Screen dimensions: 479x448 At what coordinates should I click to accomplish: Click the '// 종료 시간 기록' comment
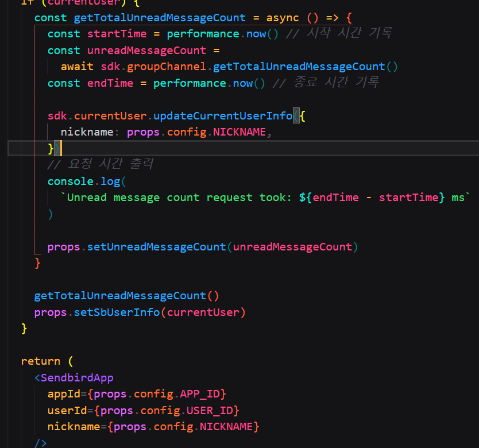[x=325, y=82]
